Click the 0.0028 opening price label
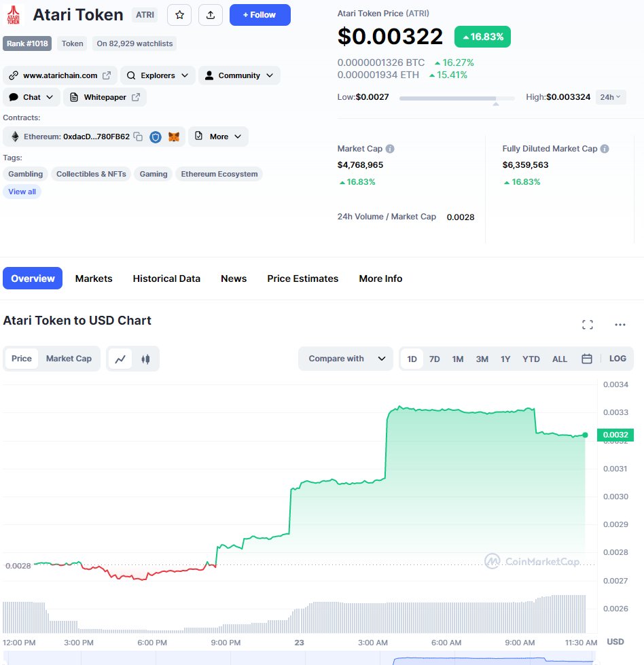Viewport: 644px width, 665px height. click(x=18, y=566)
